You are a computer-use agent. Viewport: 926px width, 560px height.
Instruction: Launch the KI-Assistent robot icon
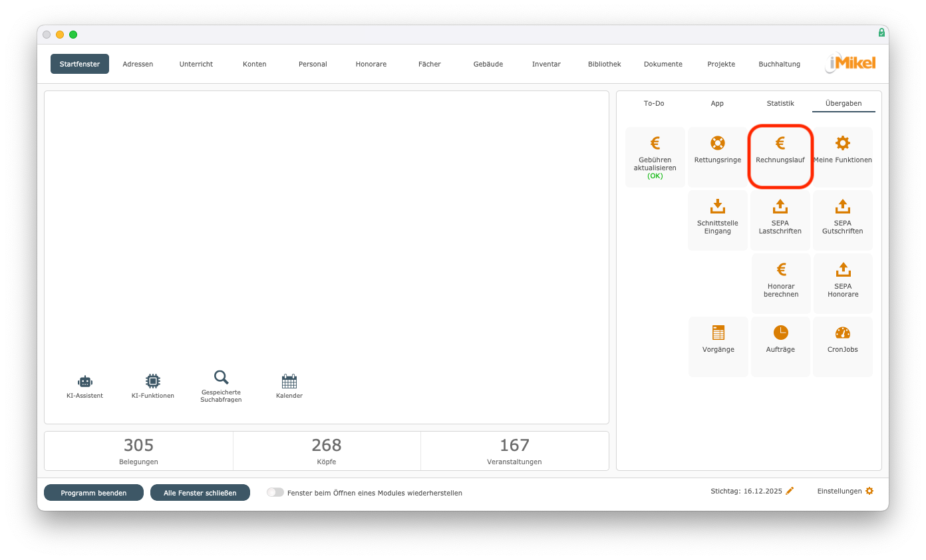click(x=84, y=381)
